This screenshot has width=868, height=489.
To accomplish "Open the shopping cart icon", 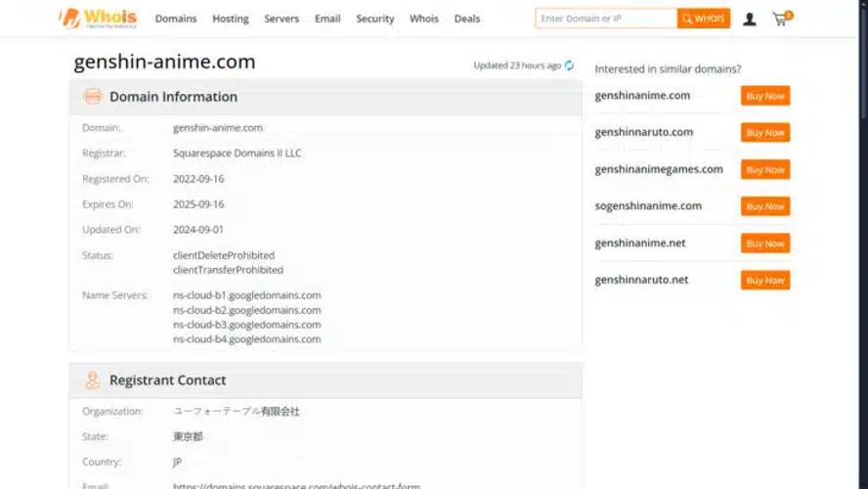I will tap(780, 19).
